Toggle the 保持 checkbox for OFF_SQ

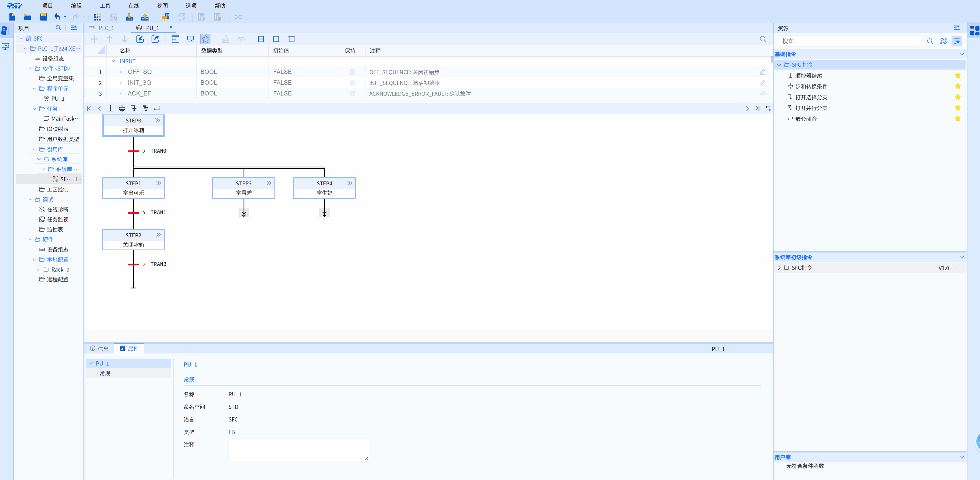(x=352, y=72)
